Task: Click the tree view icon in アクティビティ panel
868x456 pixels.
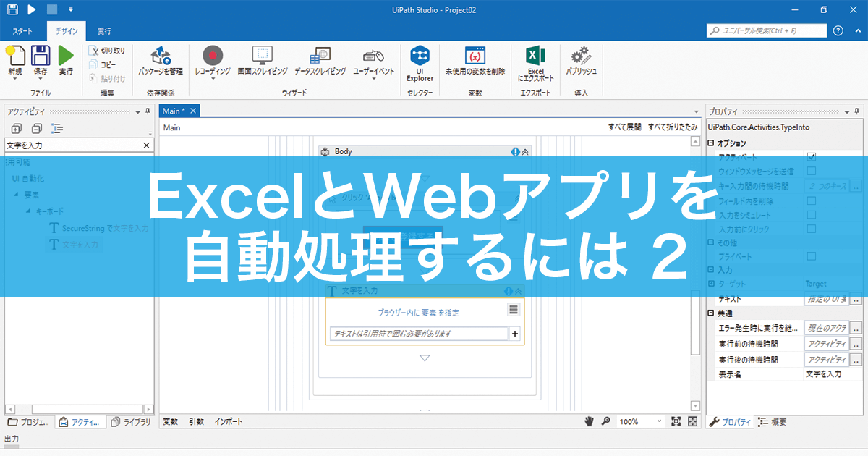Action: coord(57,128)
